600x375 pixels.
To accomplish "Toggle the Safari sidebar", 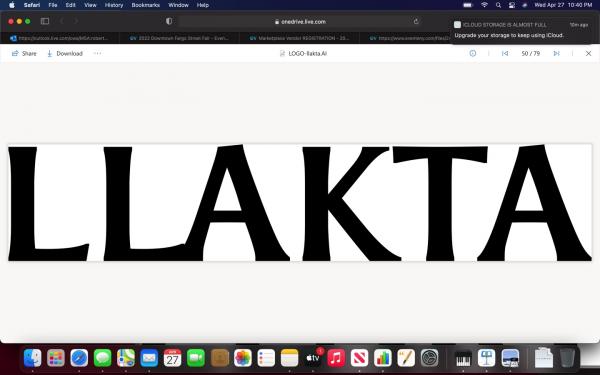I will point(45,21).
